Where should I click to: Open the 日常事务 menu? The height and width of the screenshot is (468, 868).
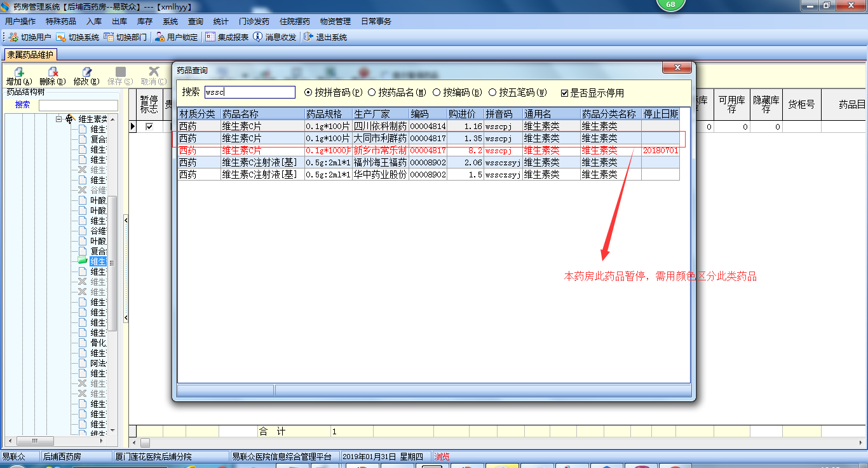[376, 21]
